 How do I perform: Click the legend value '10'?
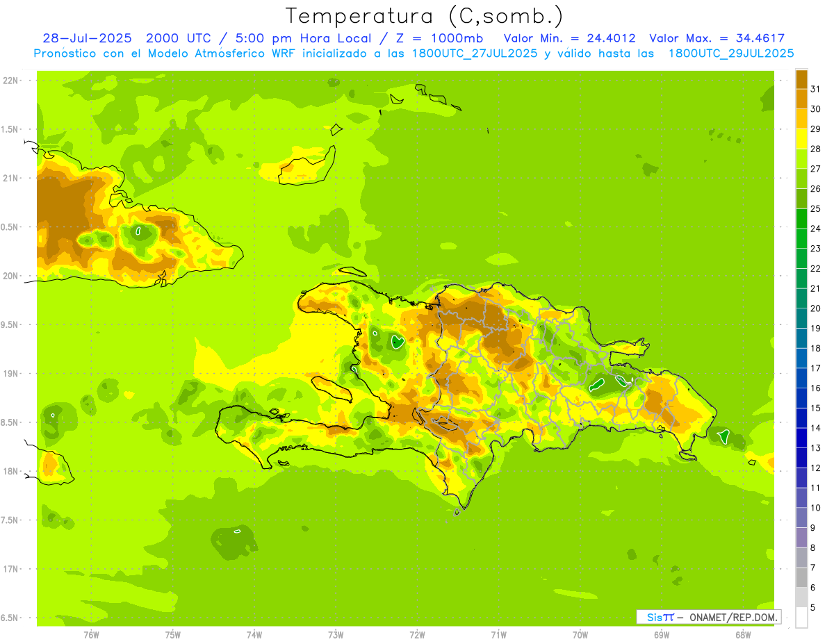tap(816, 508)
